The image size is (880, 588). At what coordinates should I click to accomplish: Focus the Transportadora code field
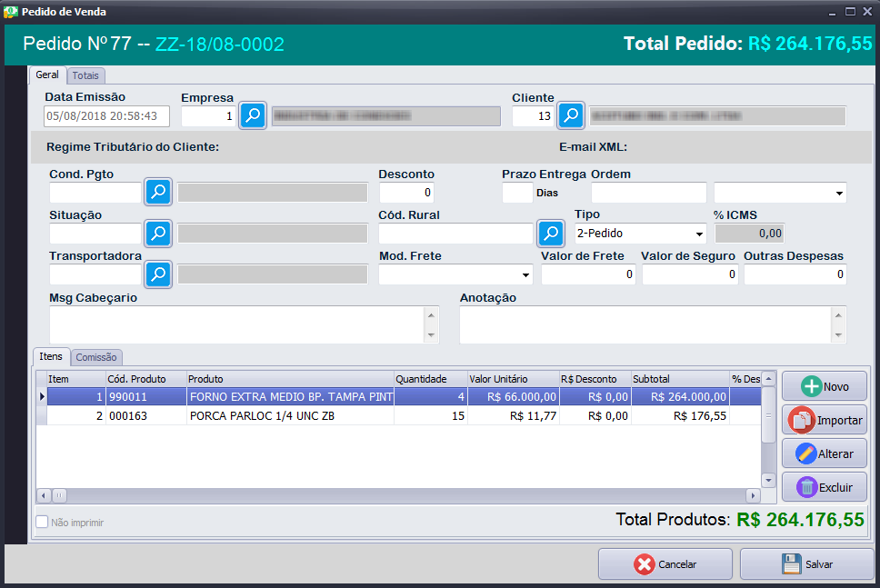point(95,274)
